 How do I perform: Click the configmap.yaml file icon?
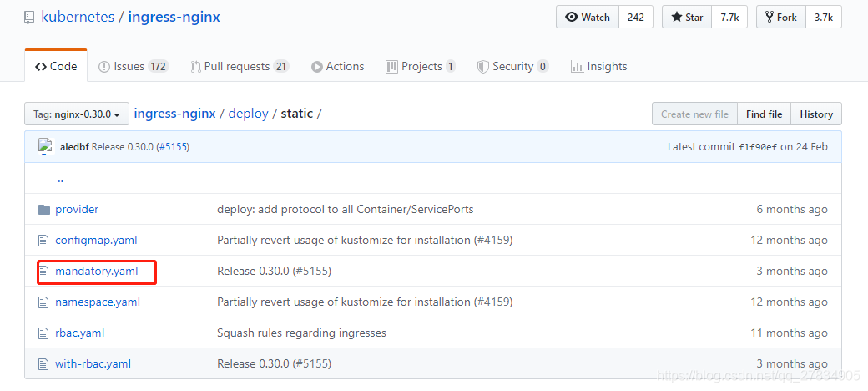43,241
